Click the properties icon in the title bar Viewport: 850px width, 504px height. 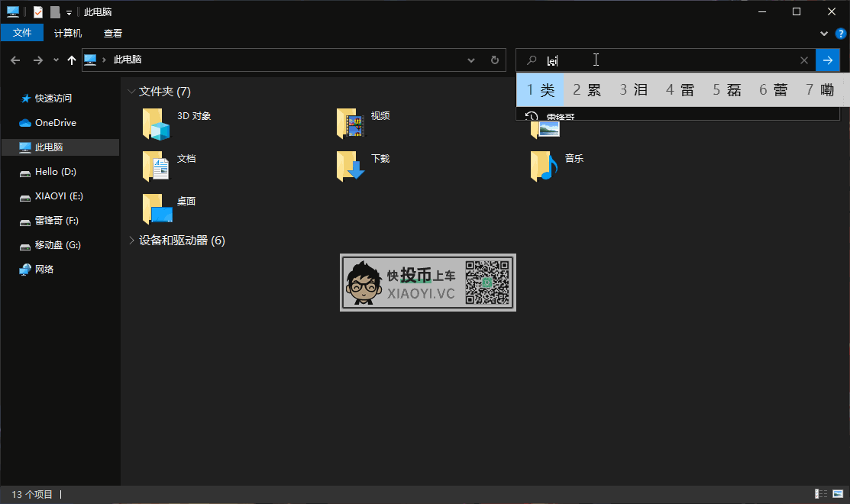(38, 12)
